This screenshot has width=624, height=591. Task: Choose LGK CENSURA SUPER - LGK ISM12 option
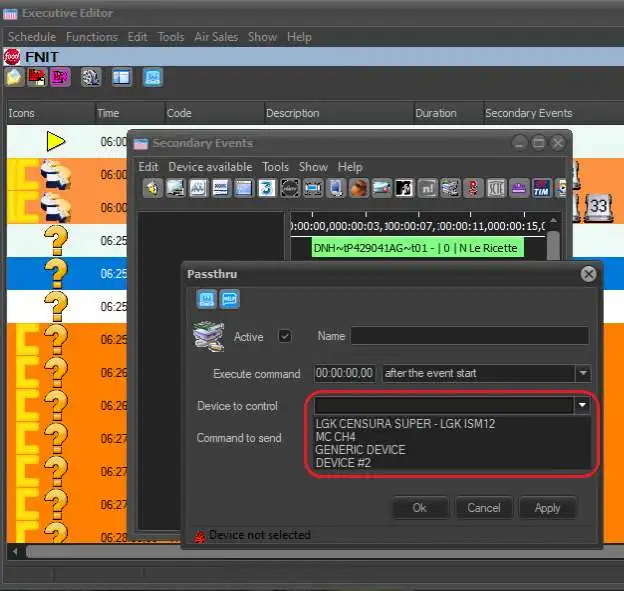(x=405, y=423)
